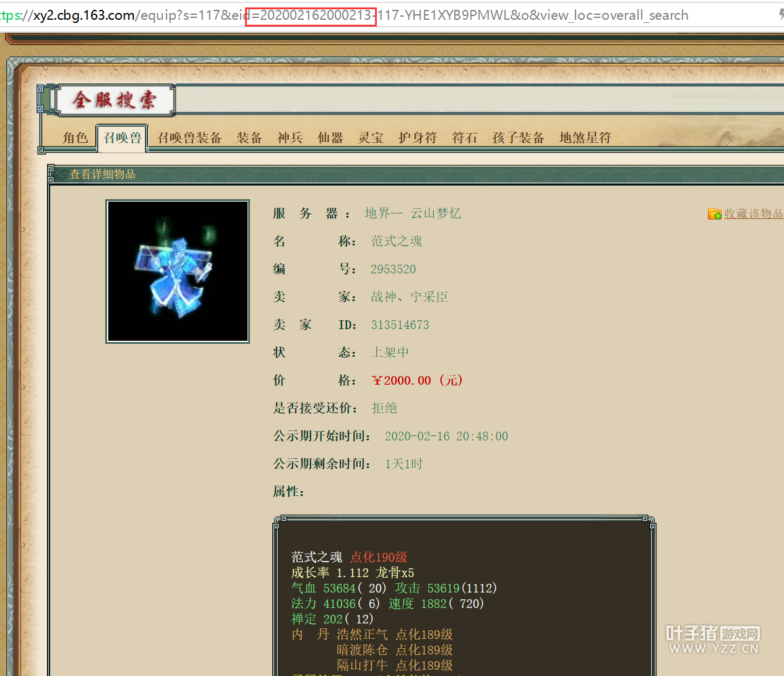Click the server name 地界-- 云山梦忆
This screenshot has height=676, width=784.
pyautogui.click(x=413, y=213)
